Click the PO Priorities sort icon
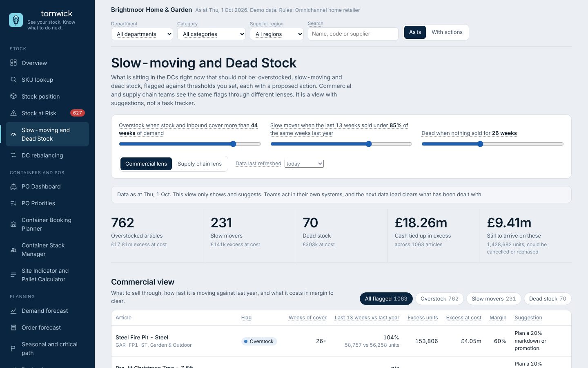 click(x=13, y=203)
